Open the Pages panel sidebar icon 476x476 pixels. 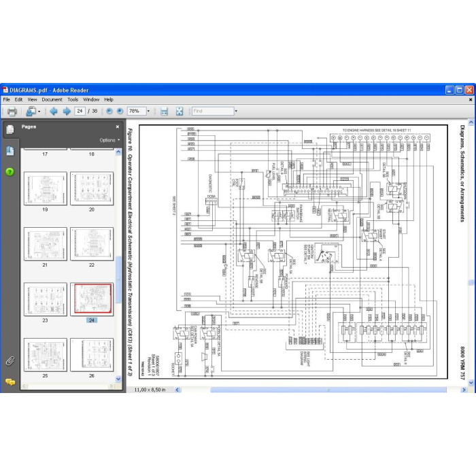pos(10,129)
